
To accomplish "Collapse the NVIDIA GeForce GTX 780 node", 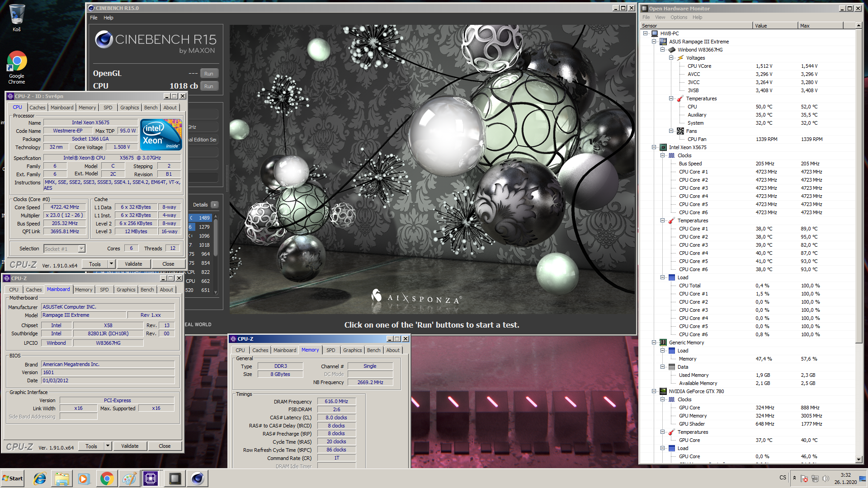I will tap(654, 391).
